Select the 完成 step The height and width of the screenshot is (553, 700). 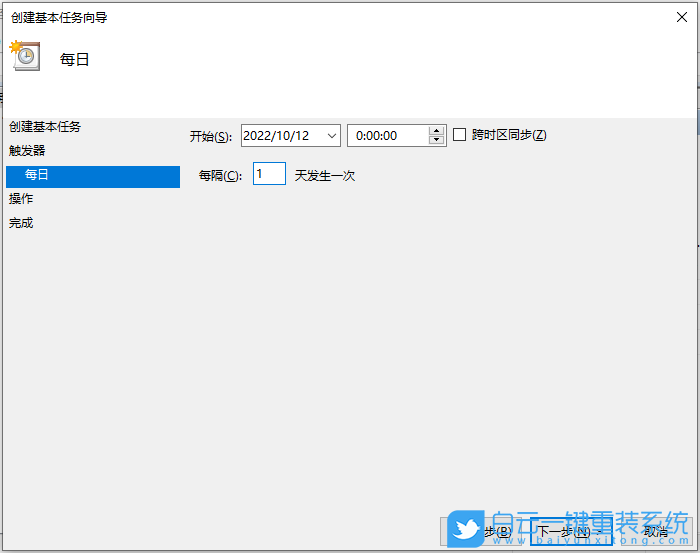tap(21, 223)
